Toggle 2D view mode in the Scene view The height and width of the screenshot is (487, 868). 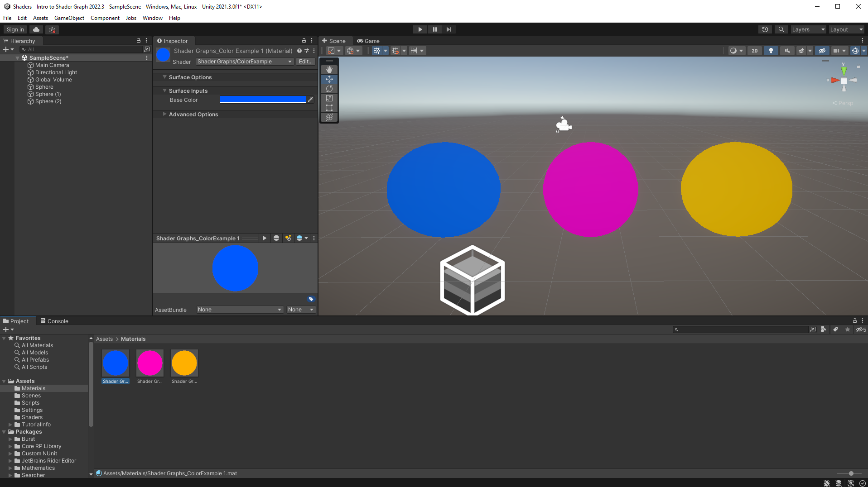pos(754,50)
